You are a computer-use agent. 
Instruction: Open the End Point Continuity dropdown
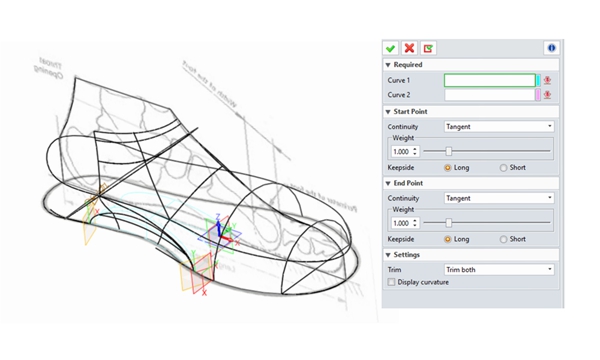click(499, 198)
